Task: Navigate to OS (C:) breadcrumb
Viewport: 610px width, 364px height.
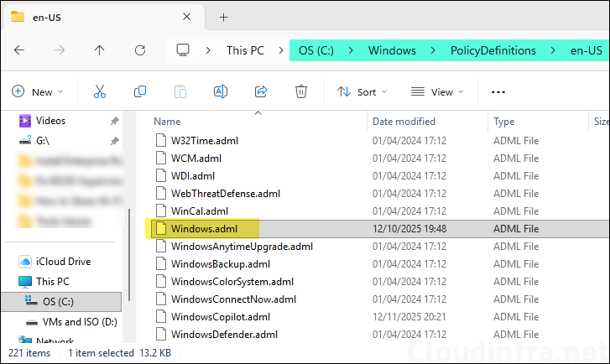Action: tap(315, 50)
